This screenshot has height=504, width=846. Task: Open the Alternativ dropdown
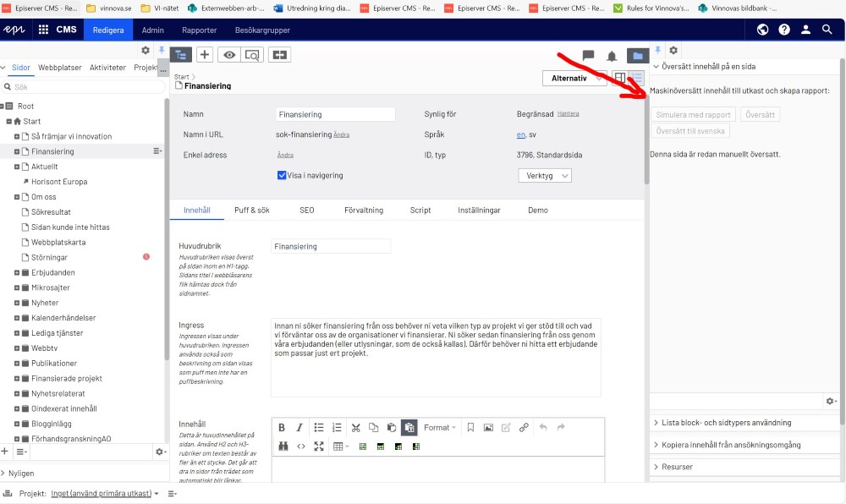coord(574,78)
